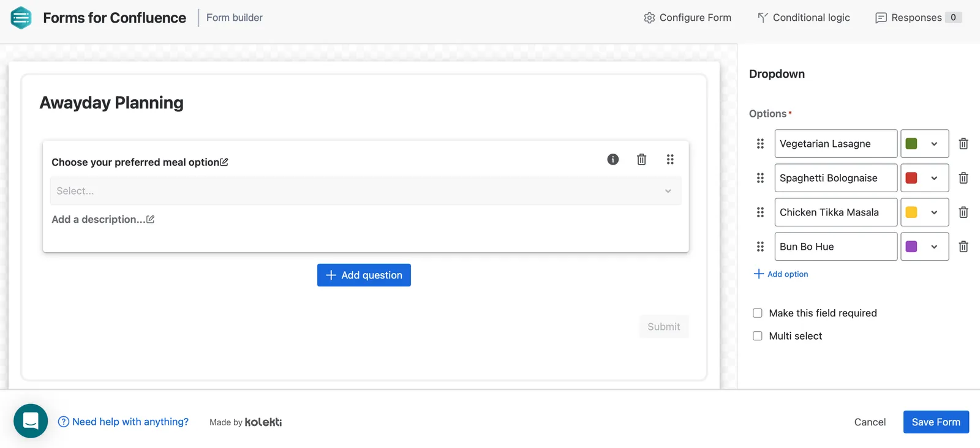
Task: Open the chat support bubble icon
Action: [31, 421]
